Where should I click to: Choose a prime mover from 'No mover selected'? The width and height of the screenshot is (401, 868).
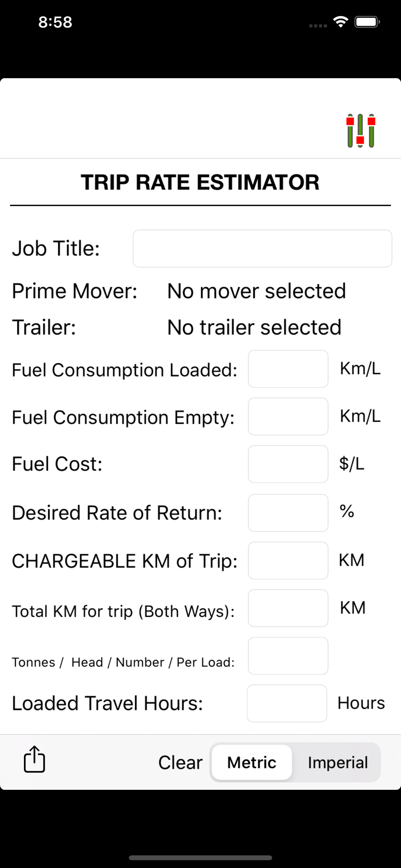tap(256, 291)
